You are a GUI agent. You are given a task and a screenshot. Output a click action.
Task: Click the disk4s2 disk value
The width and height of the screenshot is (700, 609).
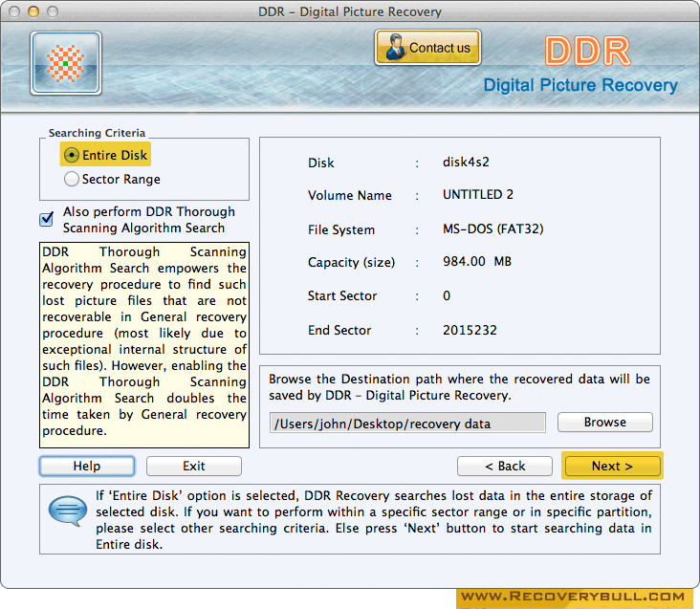tap(466, 162)
